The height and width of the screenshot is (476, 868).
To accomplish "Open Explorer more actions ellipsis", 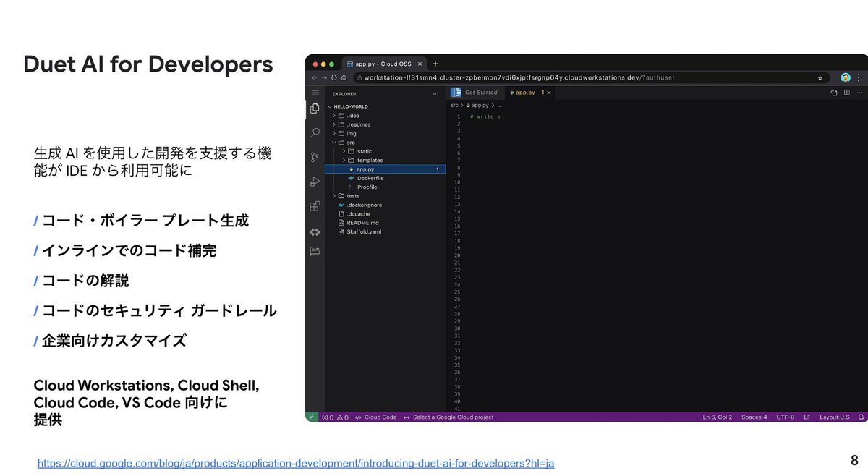I will click(435, 93).
